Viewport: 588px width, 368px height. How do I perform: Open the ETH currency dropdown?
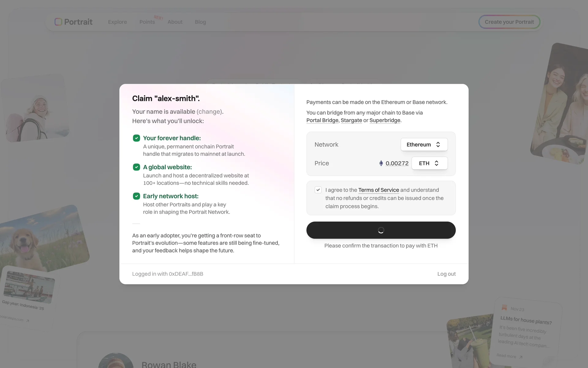tap(429, 163)
